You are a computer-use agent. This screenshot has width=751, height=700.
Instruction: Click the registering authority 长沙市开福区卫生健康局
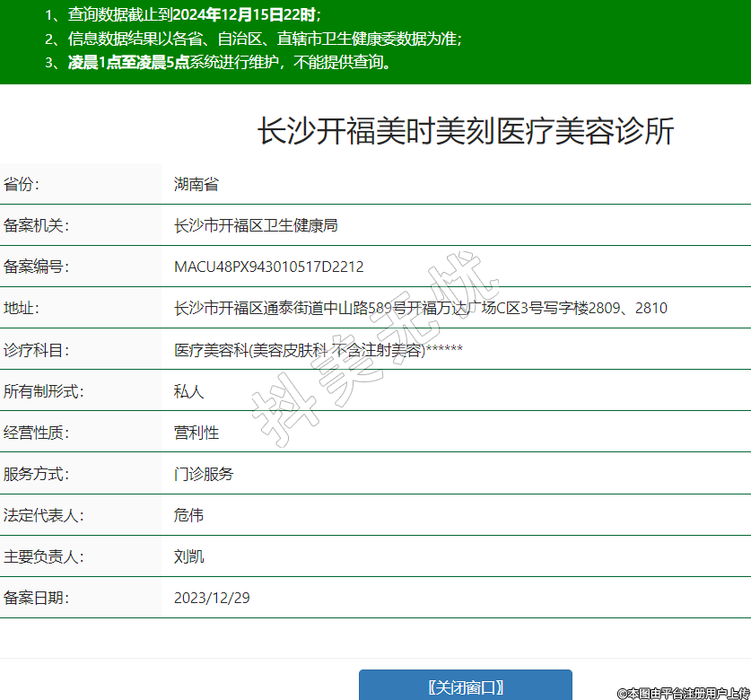[x=256, y=226]
